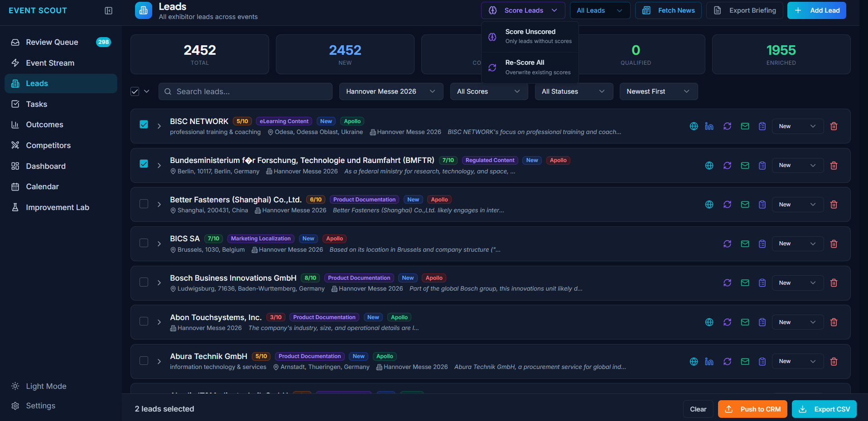Open the Score Leads dropdown

[523, 10]
